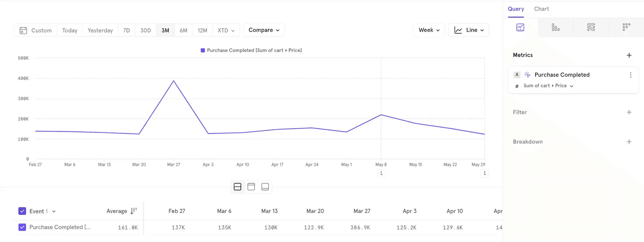Click the purple Purchase Completed legend swatch
Viewport: 644px width, 242px height.
tap(203, 50)
